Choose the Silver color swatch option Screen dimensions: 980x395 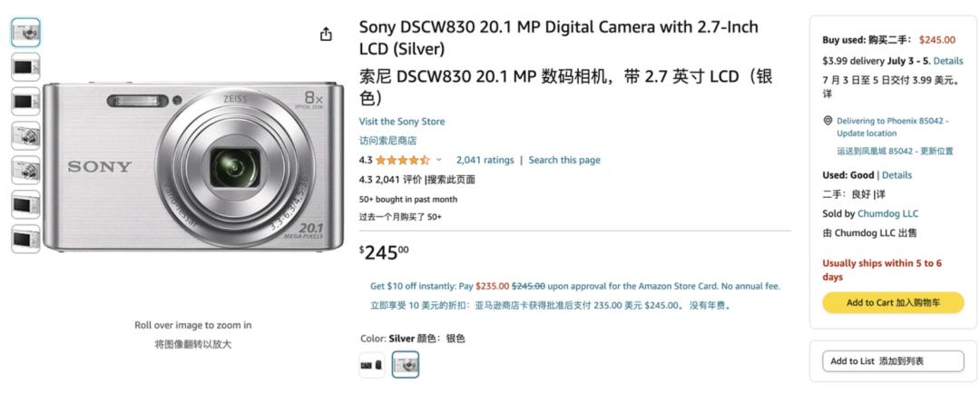point(405,365)
